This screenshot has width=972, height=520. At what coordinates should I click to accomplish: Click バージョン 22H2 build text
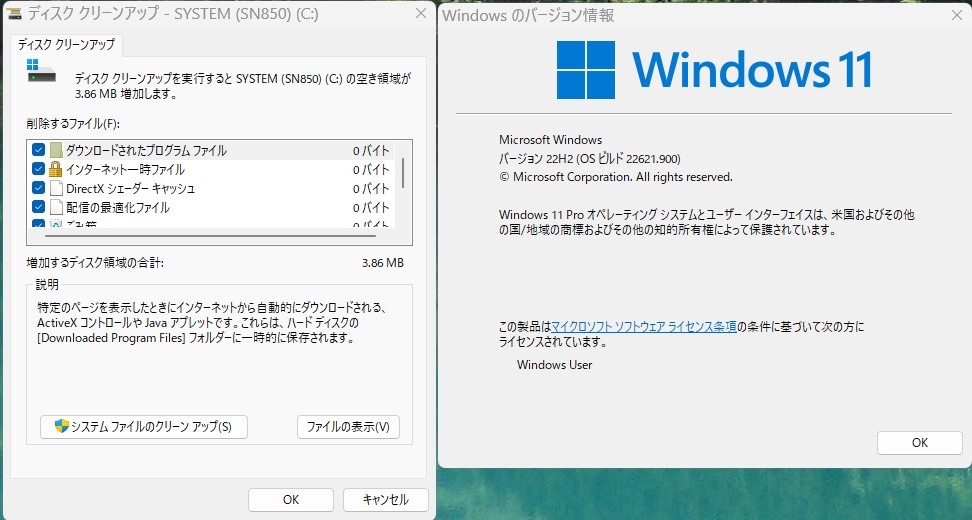pos(590,159)
